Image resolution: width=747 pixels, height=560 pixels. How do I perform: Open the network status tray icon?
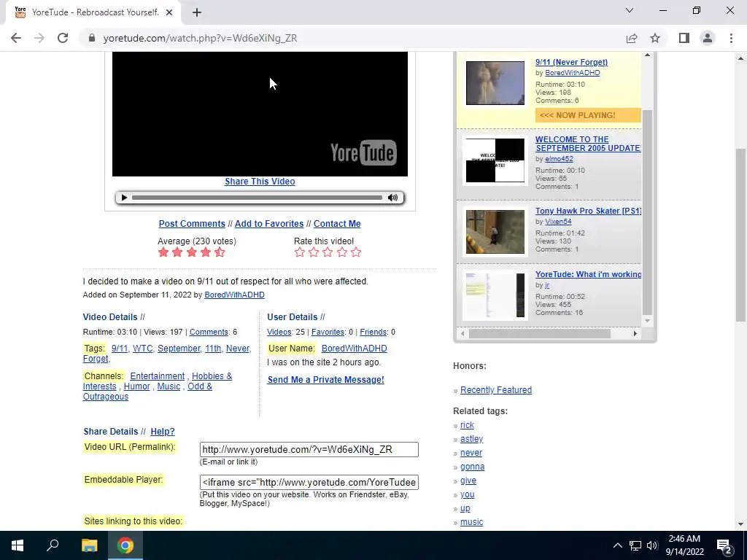635,545
